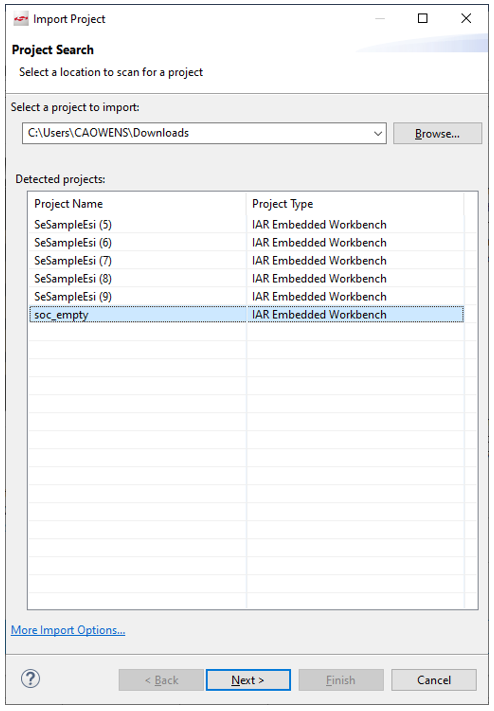Click Browse... to choose a folder
Viewport: 494px width, 711px height.
coord(437,133)
